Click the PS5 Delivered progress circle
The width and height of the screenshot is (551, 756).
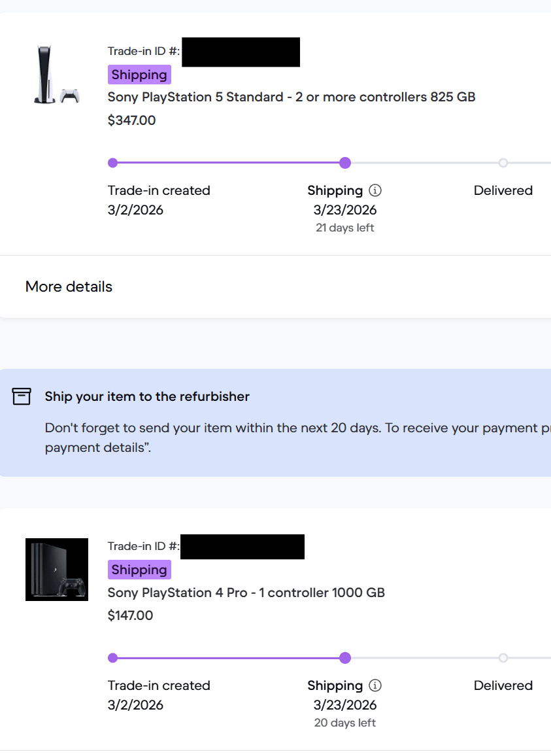pos(503,163)
